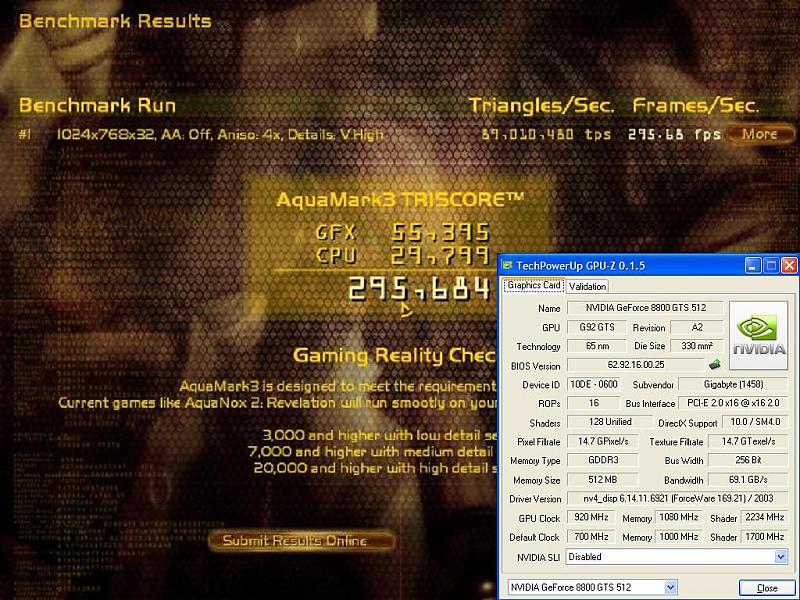The width and height of the screenshot is (800, 600).
Task: Select the Revision value A2
Action: pyautogui.click(x=697, y=327)
